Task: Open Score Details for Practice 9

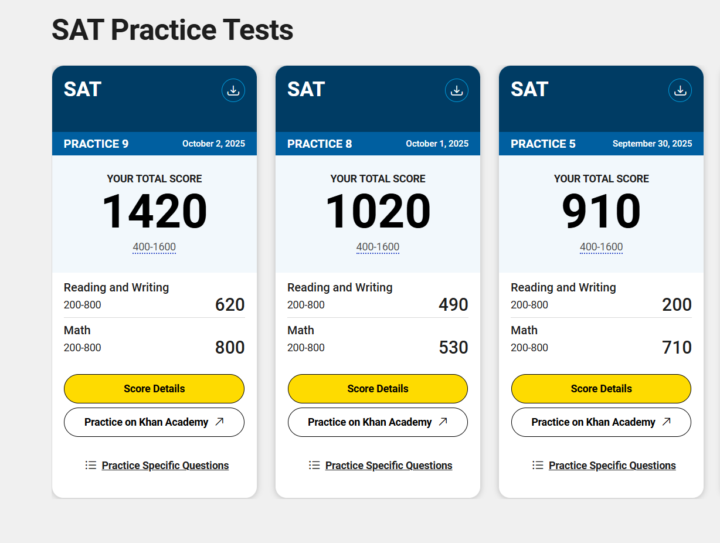Action: 154,389
